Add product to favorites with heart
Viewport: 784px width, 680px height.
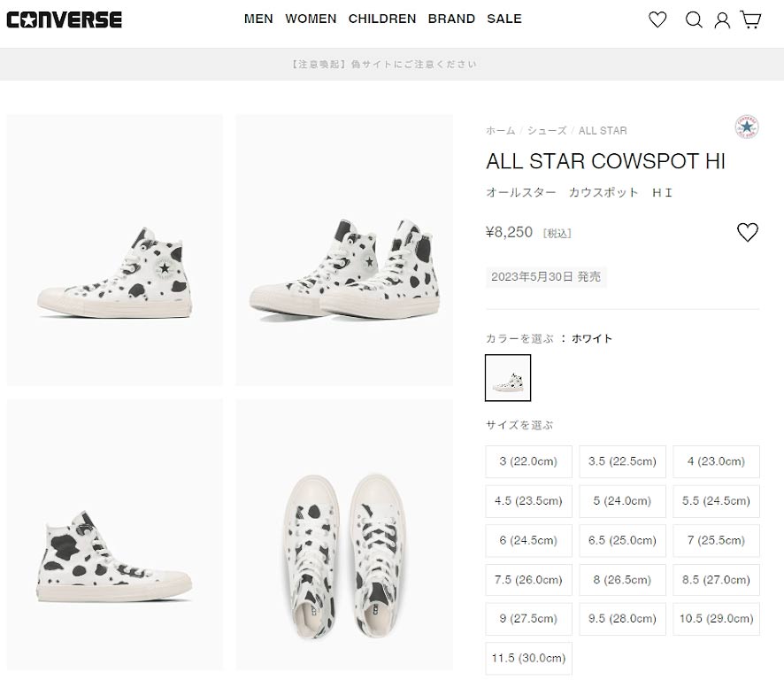pos(748,233)
